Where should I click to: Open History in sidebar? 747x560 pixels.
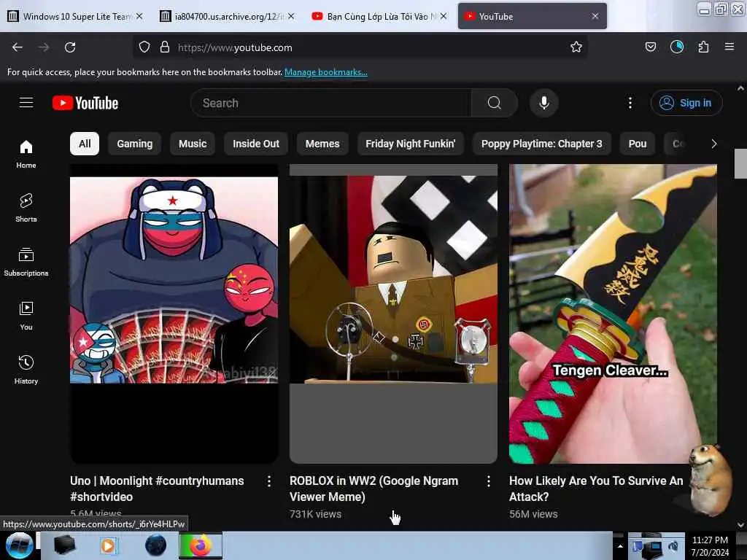coord(26,370)
